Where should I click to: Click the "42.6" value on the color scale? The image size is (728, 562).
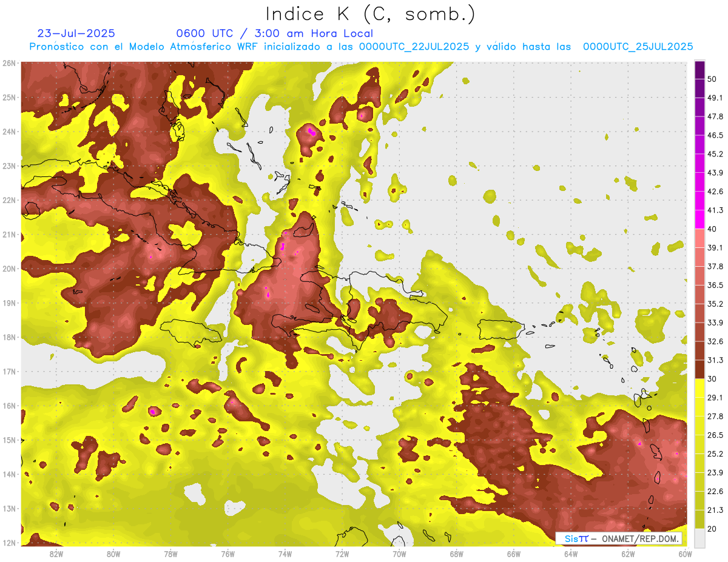click(x=715, y=192)
